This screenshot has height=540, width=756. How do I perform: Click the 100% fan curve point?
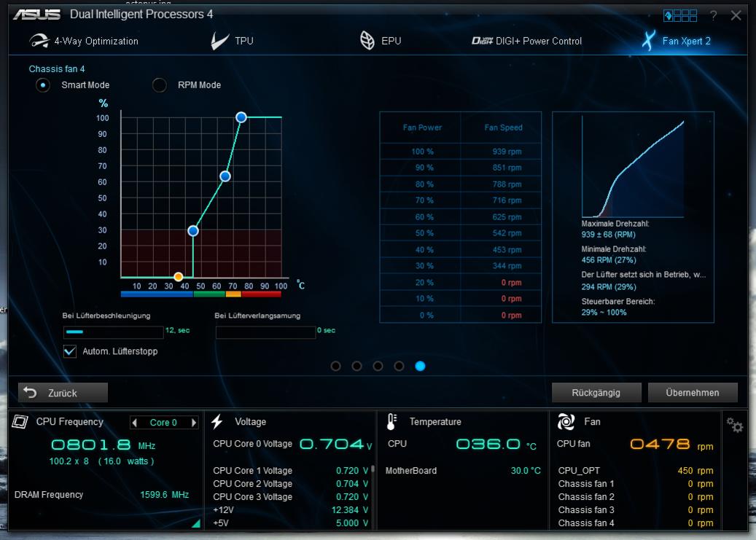[241, 117]
